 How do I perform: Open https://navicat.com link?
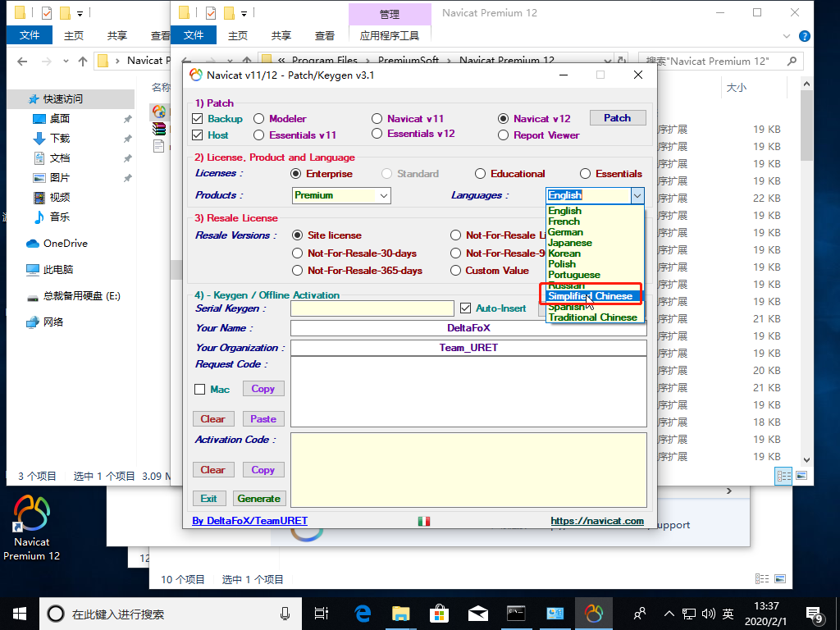[x=597, y=521]
